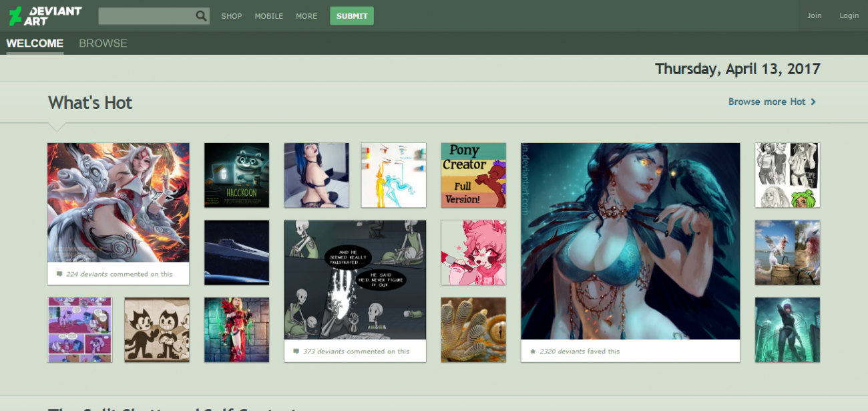Image resolution: width=868 pixels, height=411 pixels.
Task: Open the Pony Creator Full Version thumbnail
Action: point(473,175)
